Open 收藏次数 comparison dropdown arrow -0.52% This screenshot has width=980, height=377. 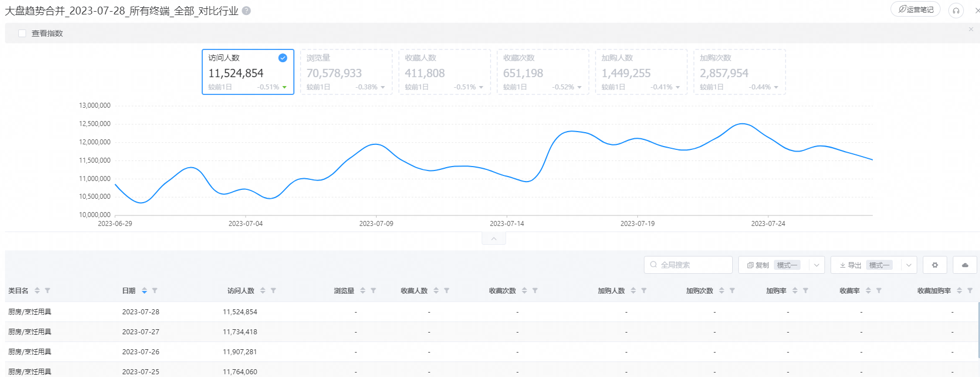[x=579, y=87]
